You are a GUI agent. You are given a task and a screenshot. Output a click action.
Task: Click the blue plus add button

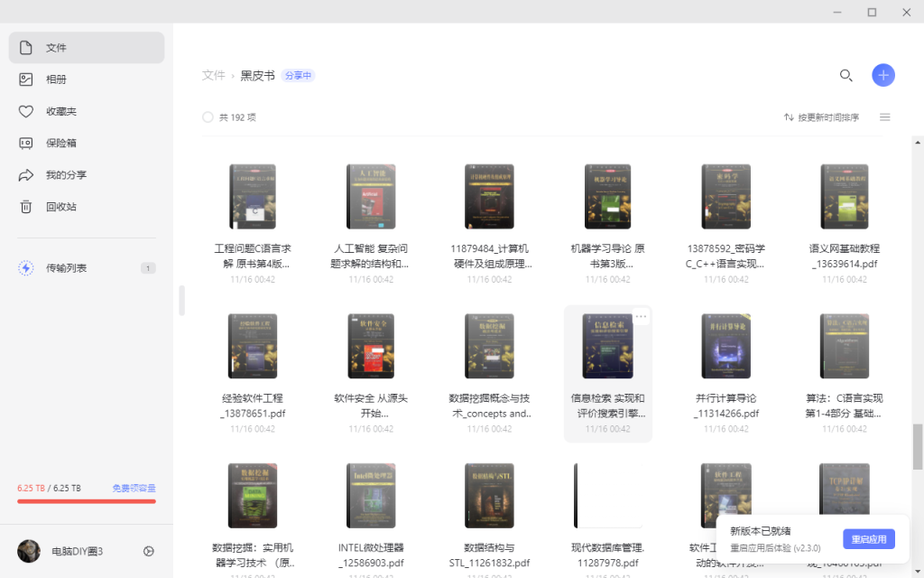tap(882, 75)
